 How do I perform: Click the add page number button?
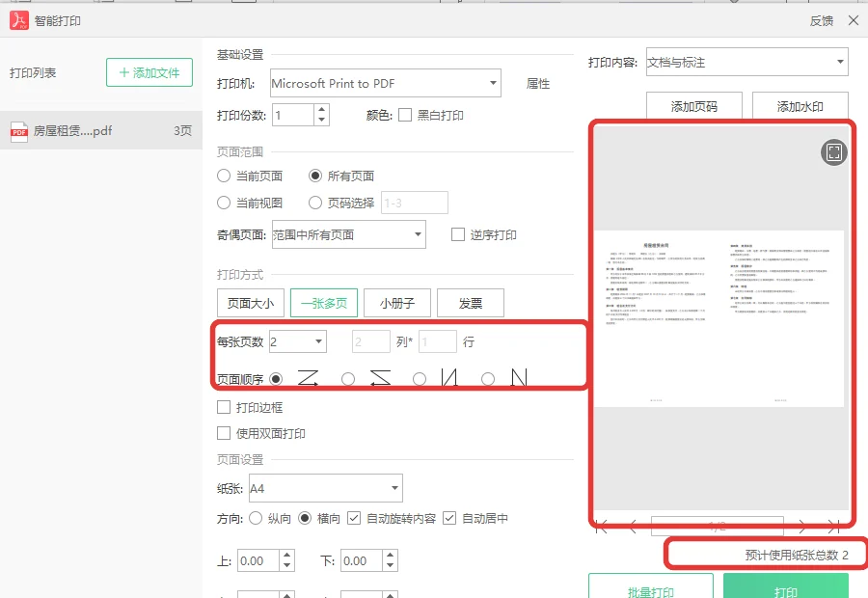[694, 106]
